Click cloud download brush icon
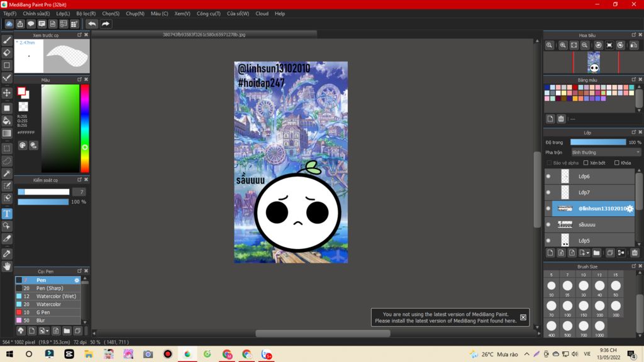This screenshot has height=362, width=644. click(21, 331)
